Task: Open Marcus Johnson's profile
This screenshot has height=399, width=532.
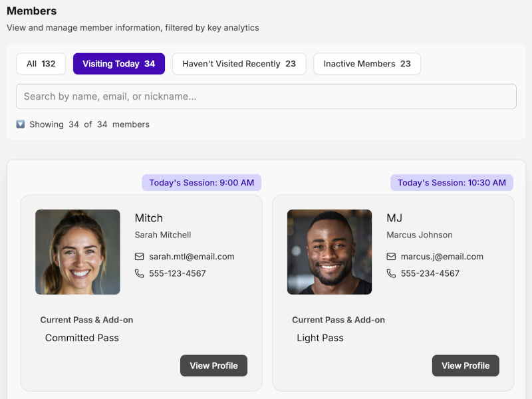Action: [465, 365]
